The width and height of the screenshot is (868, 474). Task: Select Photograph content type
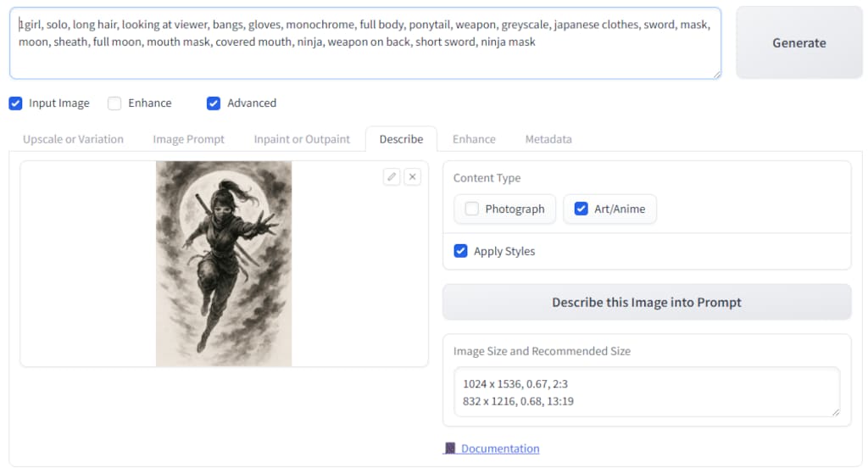click(x=472, y=209)
